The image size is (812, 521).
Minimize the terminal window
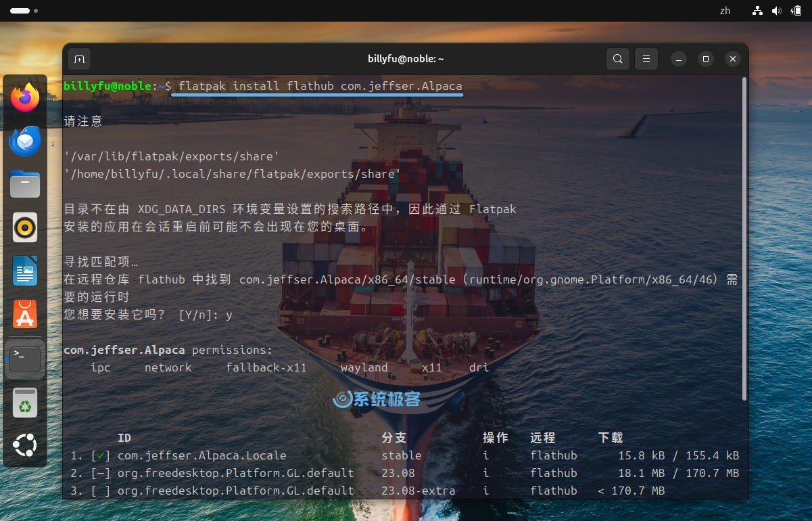tap(679, 59)
